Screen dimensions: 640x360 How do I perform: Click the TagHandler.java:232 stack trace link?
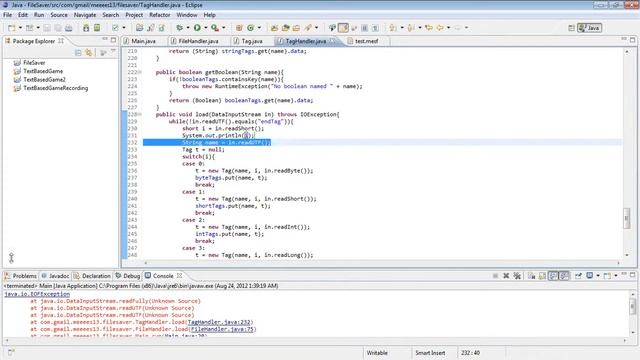(x=220, y=322)
